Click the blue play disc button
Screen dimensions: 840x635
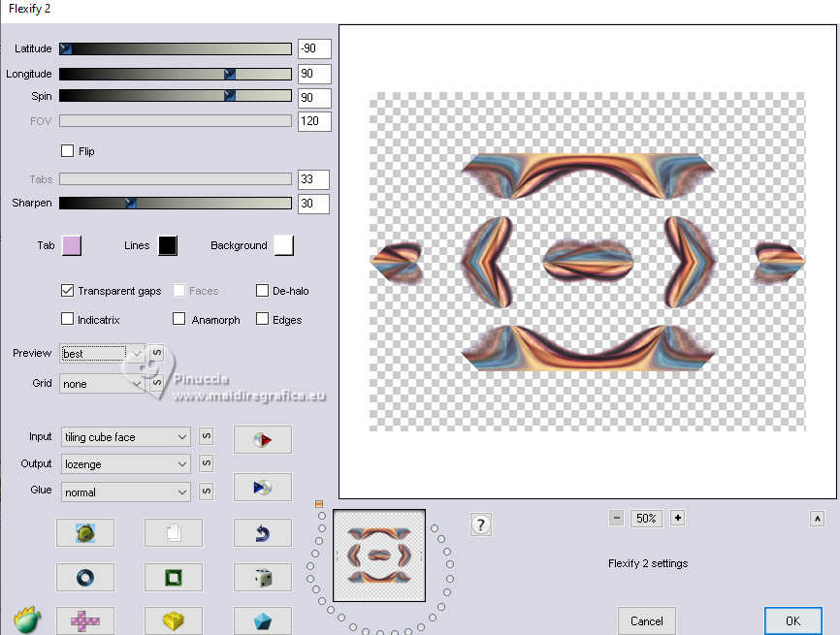[x=263, y=487]
